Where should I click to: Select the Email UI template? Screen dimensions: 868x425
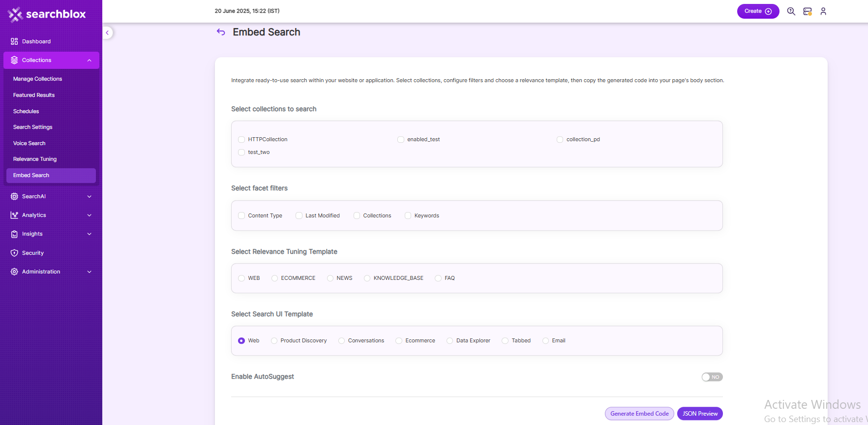(545, 341)
